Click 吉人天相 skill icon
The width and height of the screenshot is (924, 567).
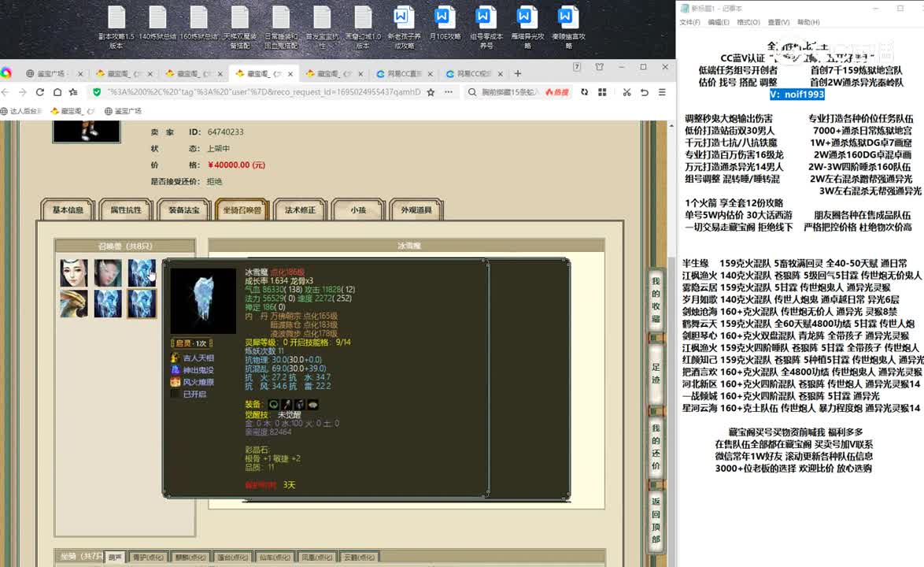click(x=175, y=358)
